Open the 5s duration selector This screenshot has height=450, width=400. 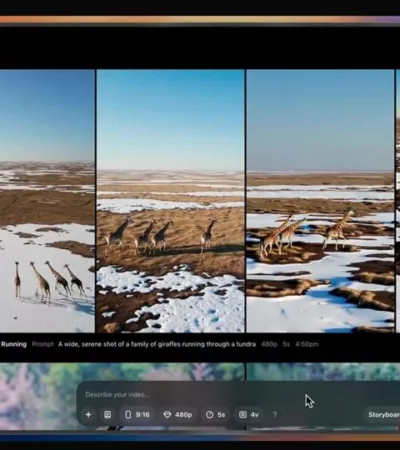[215, 415]
